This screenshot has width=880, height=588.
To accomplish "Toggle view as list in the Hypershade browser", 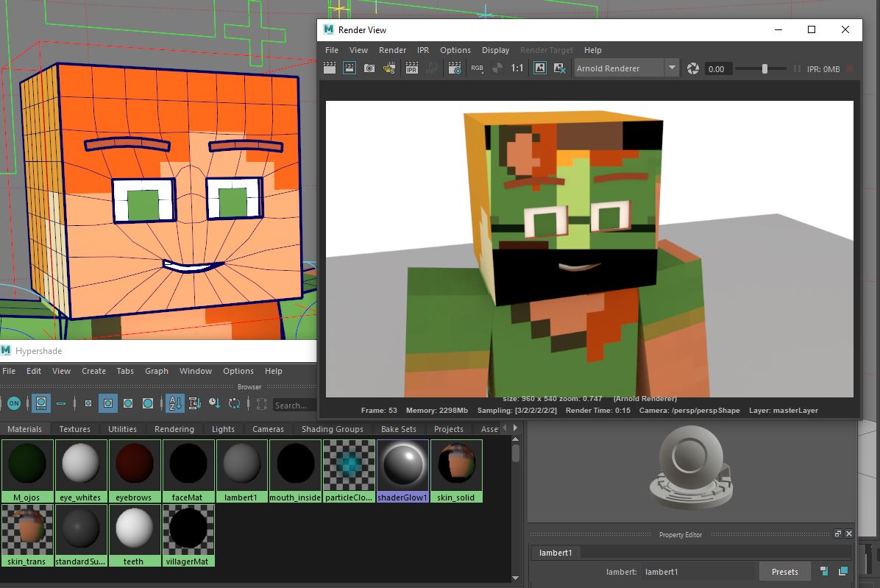I will [x=61, y=403].
